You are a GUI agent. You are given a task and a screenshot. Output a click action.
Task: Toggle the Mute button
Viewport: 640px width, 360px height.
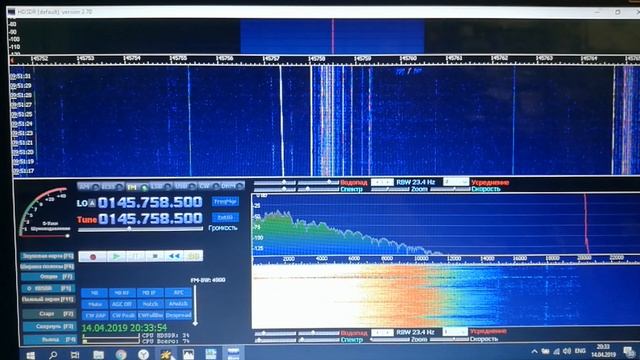tap(94, 304)
